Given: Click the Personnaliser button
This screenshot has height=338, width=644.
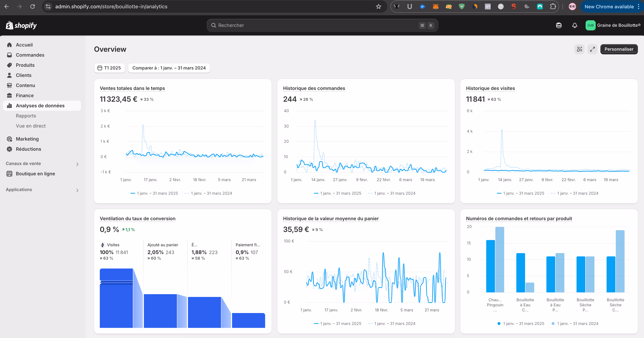Looking at the screenshot, I should tap(619, 49).
